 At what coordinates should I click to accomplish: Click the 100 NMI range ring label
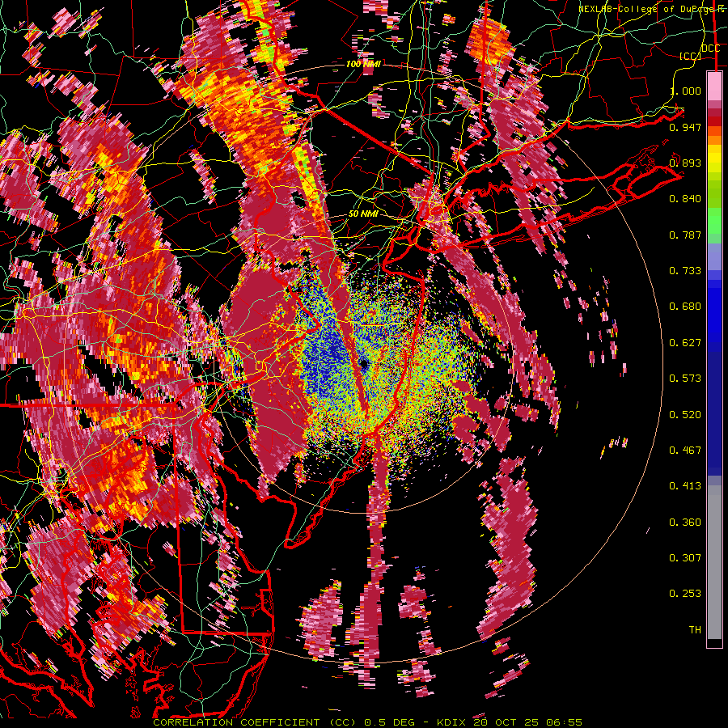pyautogui.click(x=363, y=64)
